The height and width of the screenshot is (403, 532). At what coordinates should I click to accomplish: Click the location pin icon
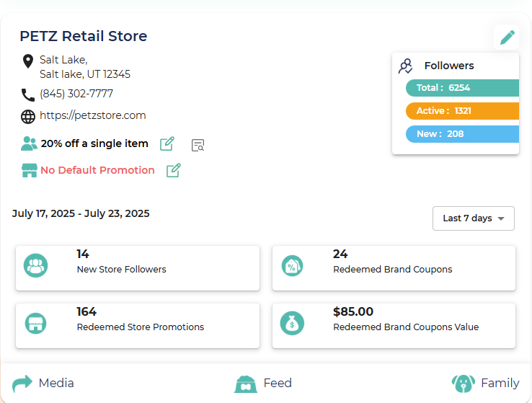point(28,61)
